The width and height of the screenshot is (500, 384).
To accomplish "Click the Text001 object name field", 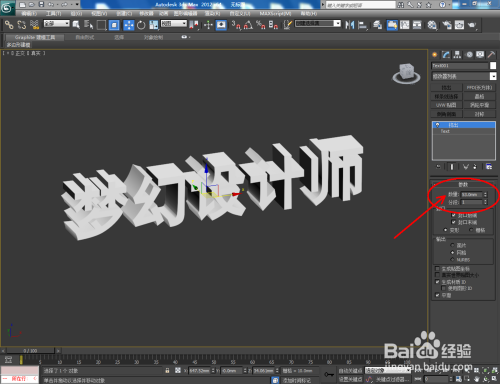I will [x=460, y=66].
